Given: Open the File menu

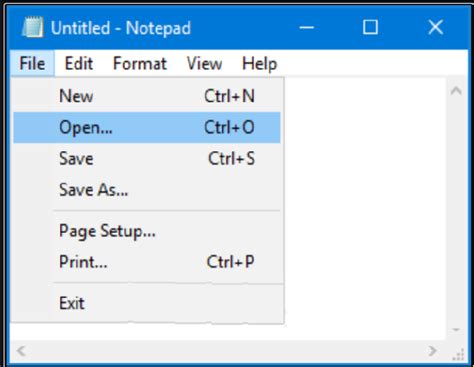Looking at the screenshot, I should (x=32, y=63).
